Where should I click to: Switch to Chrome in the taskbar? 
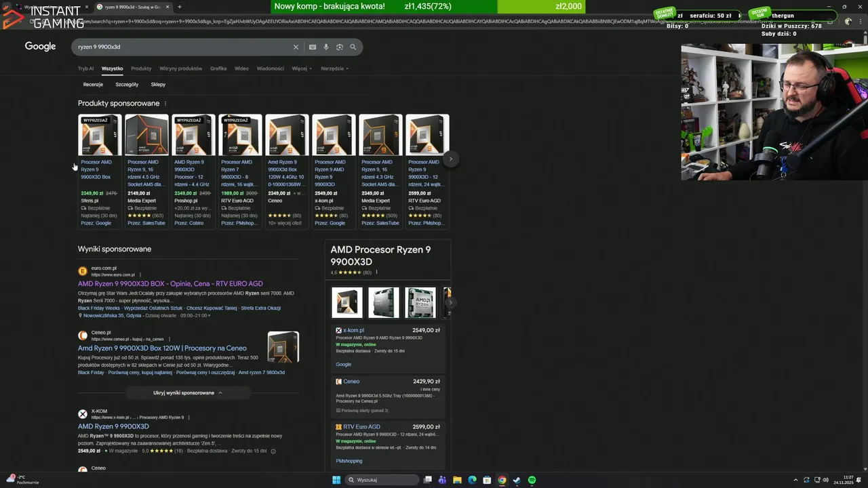tap(502, 480)
